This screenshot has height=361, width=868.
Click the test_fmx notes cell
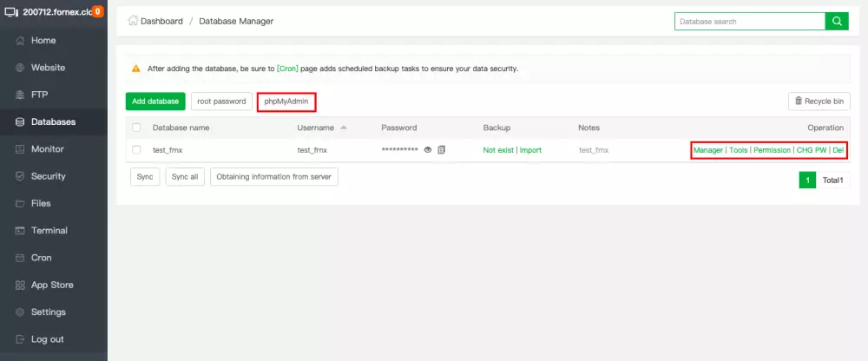click(x=594, y=150)
